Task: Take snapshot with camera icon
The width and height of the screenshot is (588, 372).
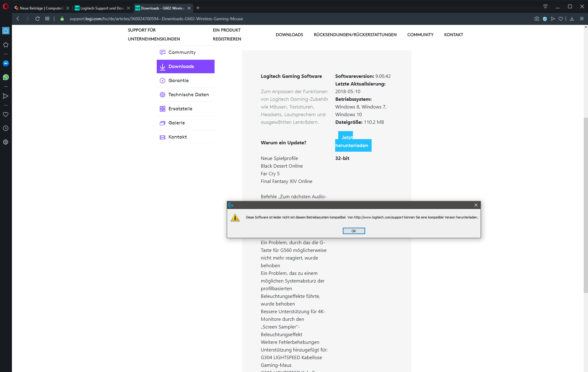Action: click(x=537, y=19)
